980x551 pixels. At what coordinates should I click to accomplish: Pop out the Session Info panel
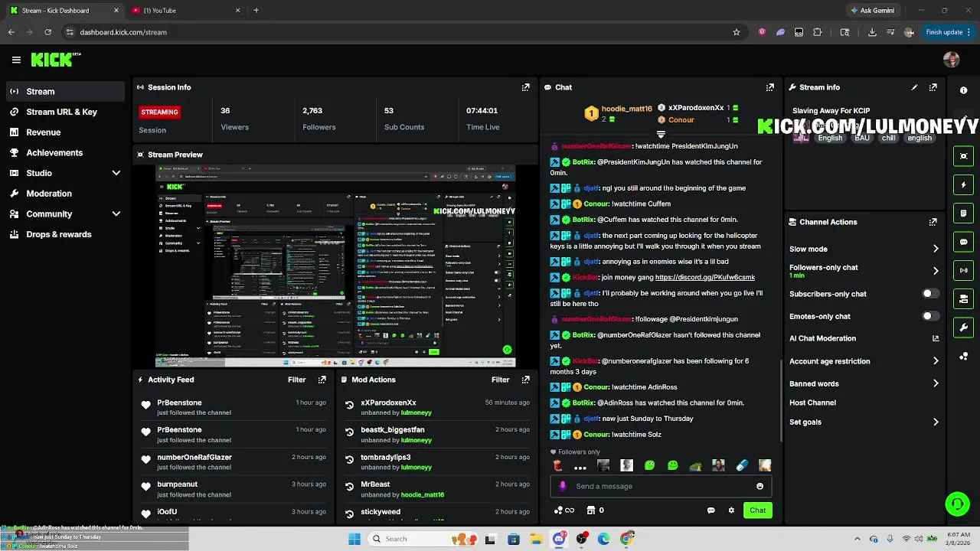point(525,87)
